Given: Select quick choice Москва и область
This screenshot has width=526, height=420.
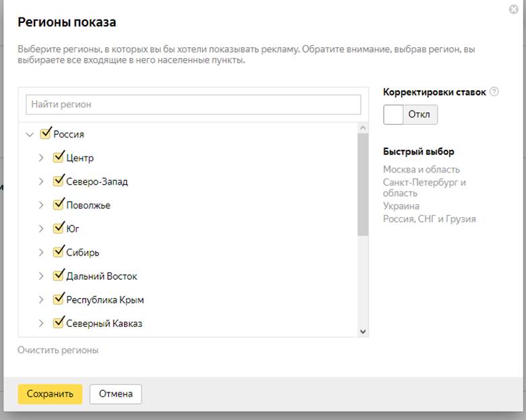Looking at the screenshot, I should 421,169.
